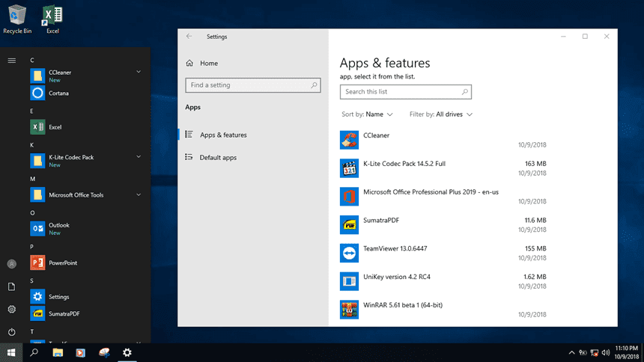The height and width of the screenshot is (362, 644).
Task: Expand K-Lite Codec Pack folder chevron
Action: tap(139, 157)
